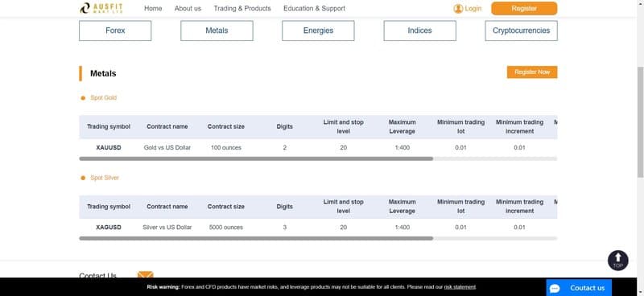Screen dimensions: 644x296
Task: Click the Login link
Action: coord(473,9)
